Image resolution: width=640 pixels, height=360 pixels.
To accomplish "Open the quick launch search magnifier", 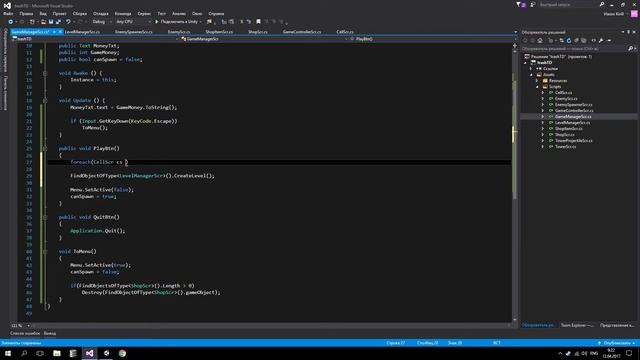I will 602,4.
